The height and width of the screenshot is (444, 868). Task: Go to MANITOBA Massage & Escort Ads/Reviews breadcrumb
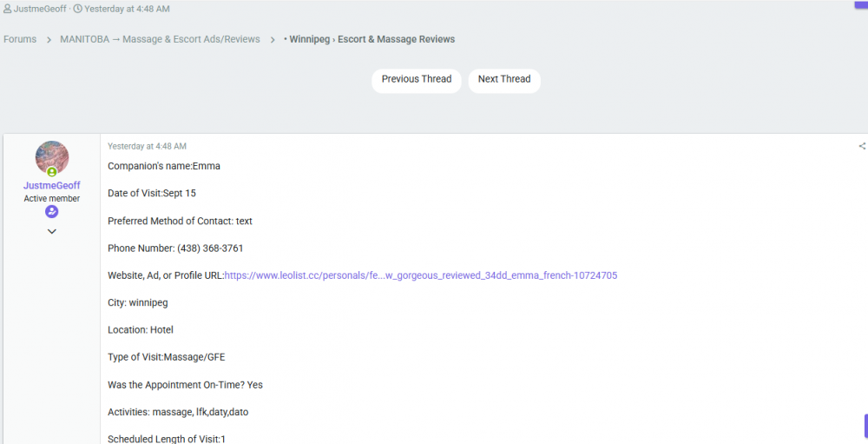[160, 39]
